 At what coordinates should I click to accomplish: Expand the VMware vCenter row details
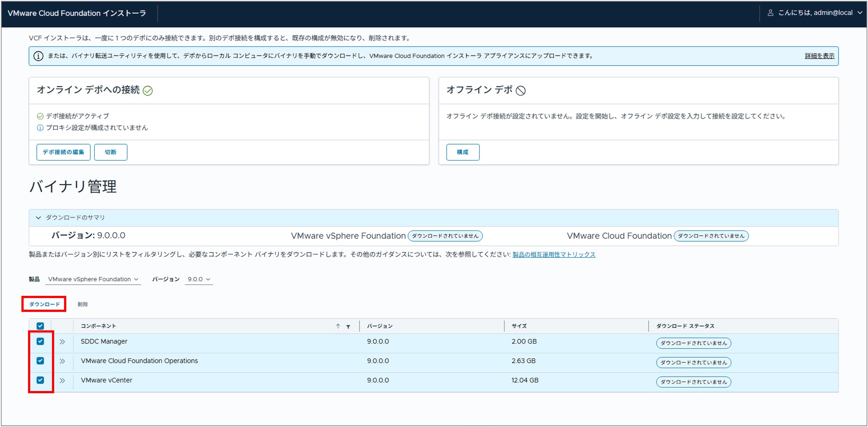click(62, 380)
